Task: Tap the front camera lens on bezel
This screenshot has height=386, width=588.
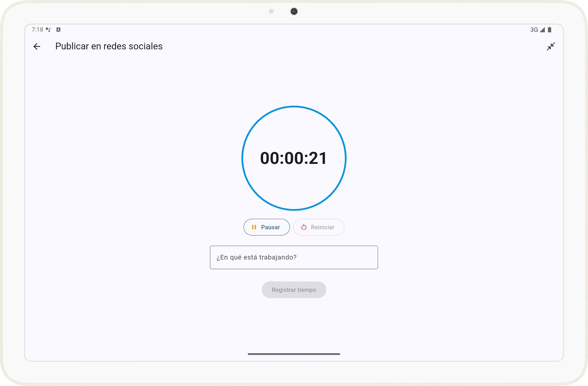Action: (294, 11)
